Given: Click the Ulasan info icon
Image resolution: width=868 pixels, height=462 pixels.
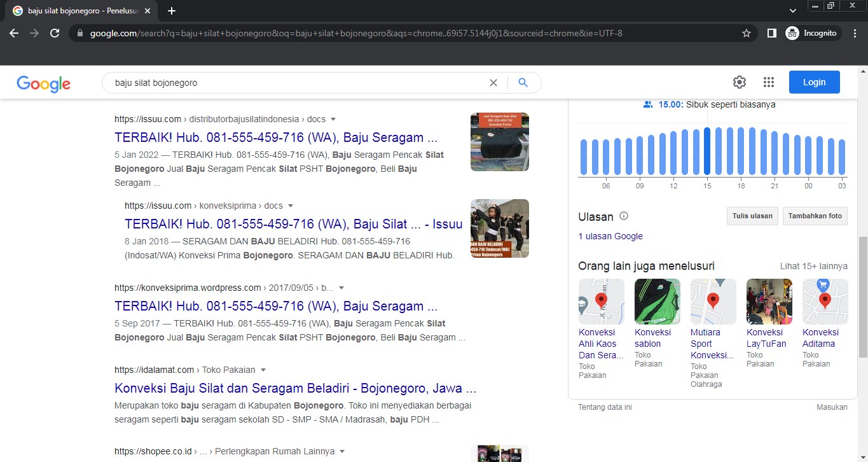Looking at the screenshot, I should [624, 216].
